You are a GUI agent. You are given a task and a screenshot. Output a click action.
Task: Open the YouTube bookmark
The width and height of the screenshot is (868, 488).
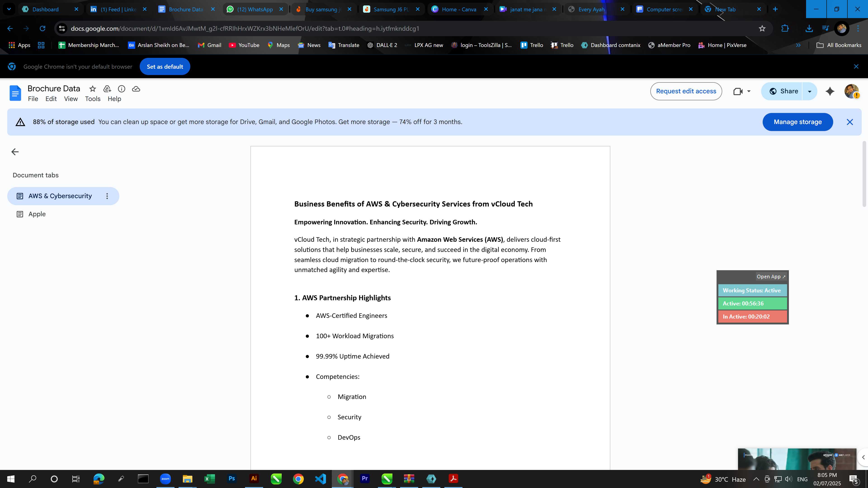(244, 45)
